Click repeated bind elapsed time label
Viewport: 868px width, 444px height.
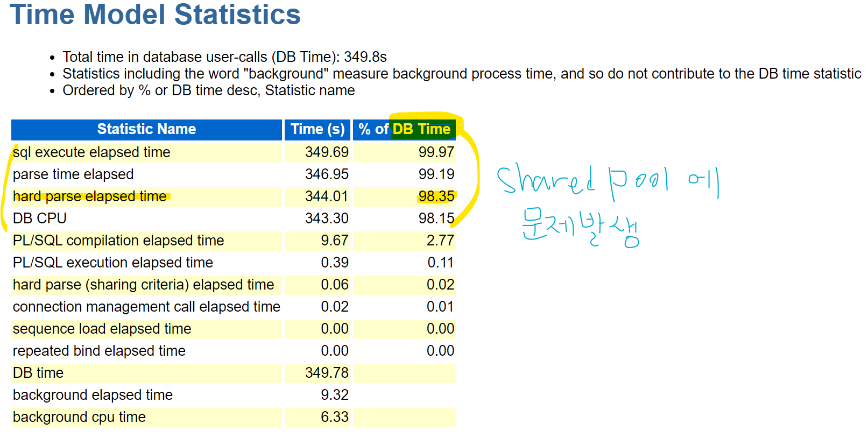(99, 351)
